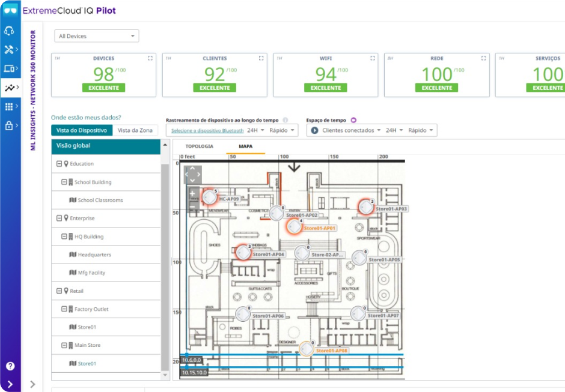565x392 pixels.
Task: Select access point Store01-AP05 on the map
Action: (x=359, y=258)
